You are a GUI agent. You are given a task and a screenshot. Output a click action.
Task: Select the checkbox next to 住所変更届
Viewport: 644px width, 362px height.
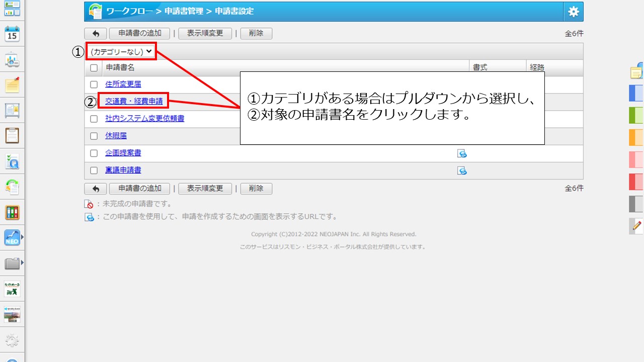click(94, 84)
